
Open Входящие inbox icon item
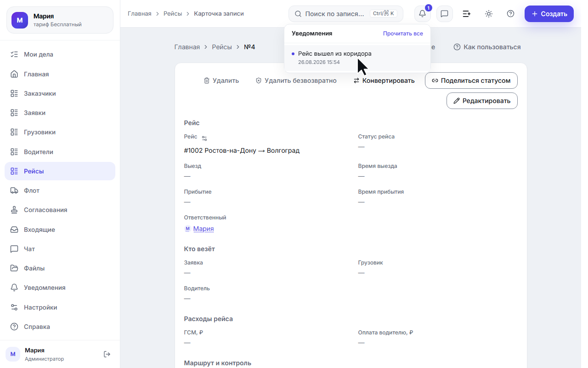click(x=60, y=230)
